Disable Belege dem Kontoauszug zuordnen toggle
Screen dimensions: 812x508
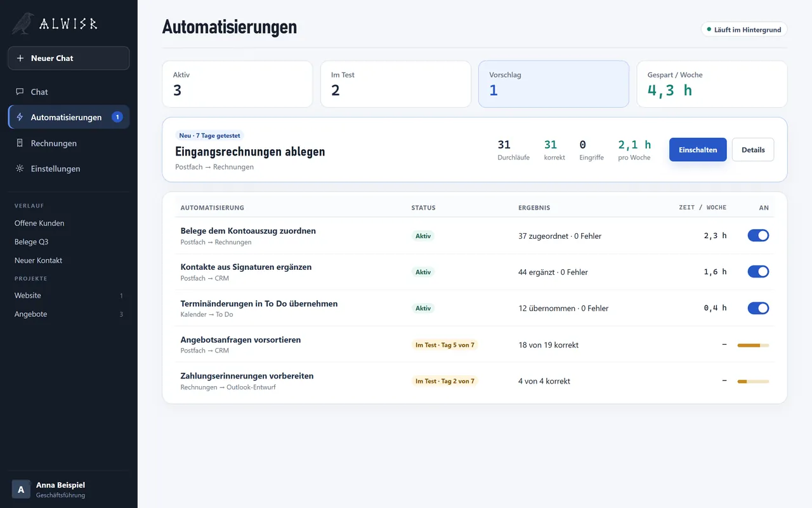pyautogui.click(x=758, y=236)
